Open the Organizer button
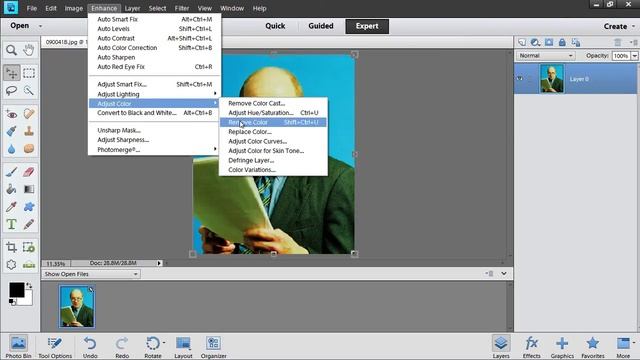The height and width of the screenshot is (360, 640). [213, 347]
